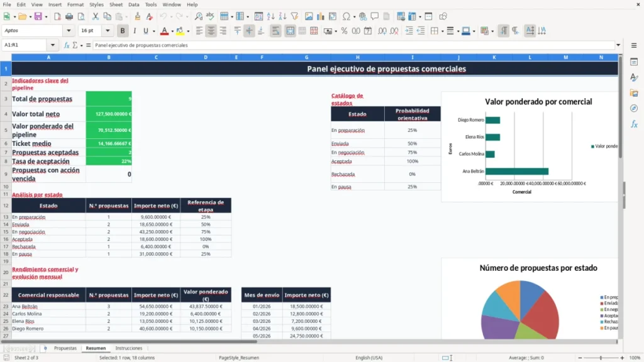644x362 pixels.
Task: Select the Clone Formatting paintbrush icon
Action: [138, 16]
